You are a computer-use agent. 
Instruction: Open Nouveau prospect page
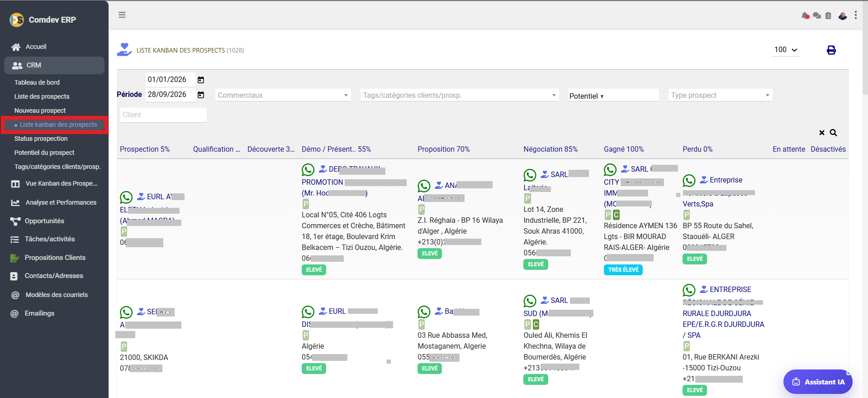pos(40,110)
